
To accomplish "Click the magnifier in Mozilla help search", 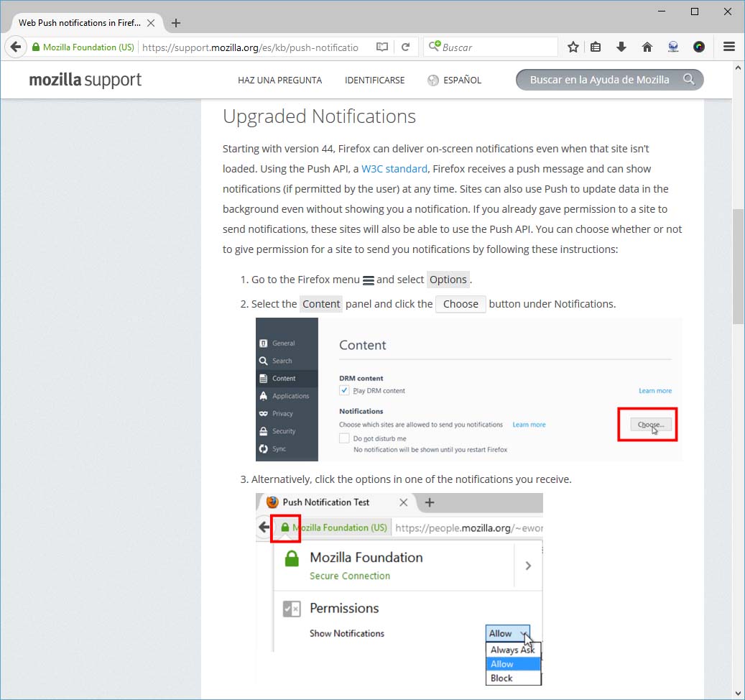I will pyautogui.click(x=689, y=79).
